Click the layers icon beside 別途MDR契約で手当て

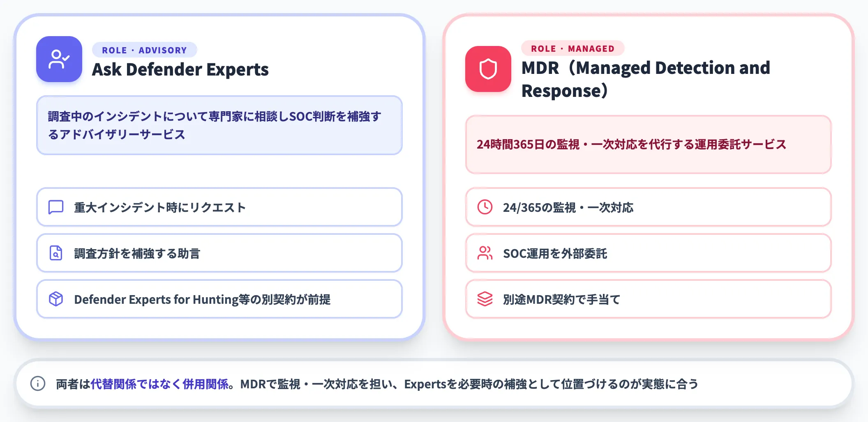485,299
